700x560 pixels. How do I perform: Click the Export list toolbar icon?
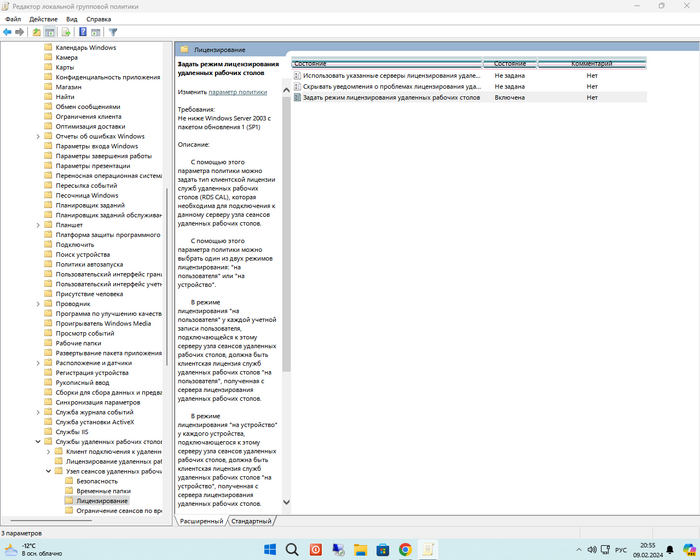pyautogui.click(x=66, y=32)
